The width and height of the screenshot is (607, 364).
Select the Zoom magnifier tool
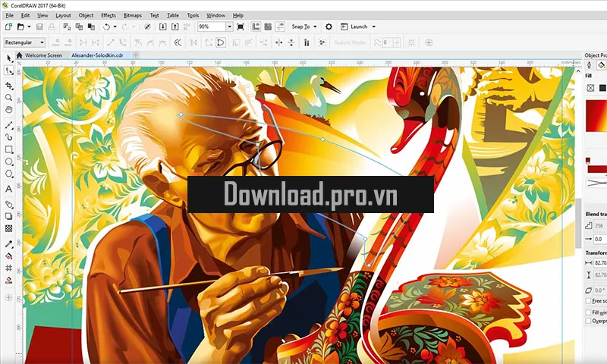(x=9, y=98)
